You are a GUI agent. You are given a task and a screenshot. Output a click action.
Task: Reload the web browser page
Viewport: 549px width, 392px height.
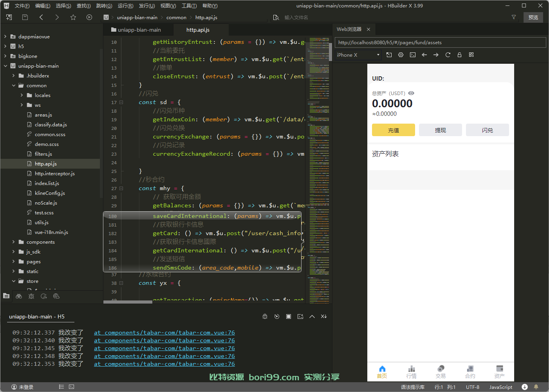click(448, 55)
